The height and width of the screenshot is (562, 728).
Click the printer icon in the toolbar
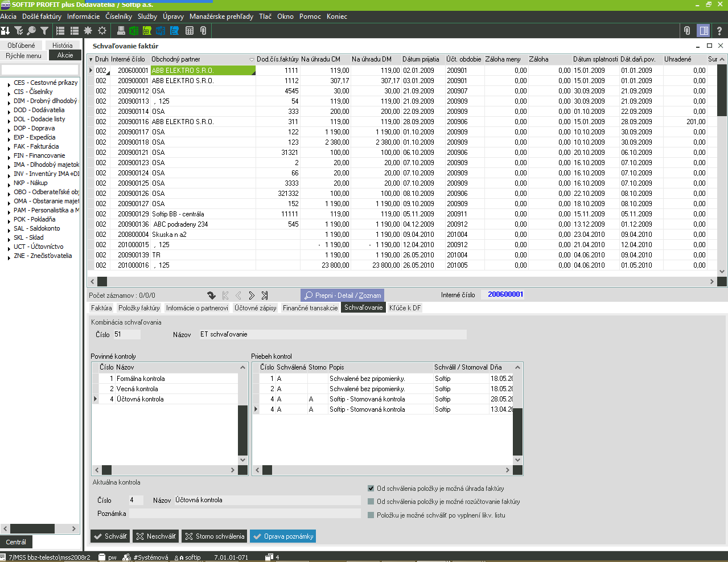tap(121, 31)
